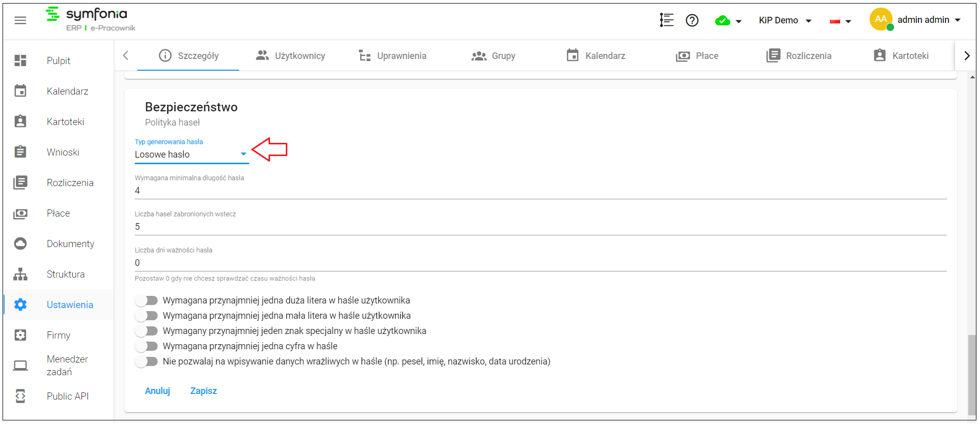980x425 pixels.
Task: Click the Kartoteki icon in sidebar
Action: pyautogui.click(x=20, y=122)
